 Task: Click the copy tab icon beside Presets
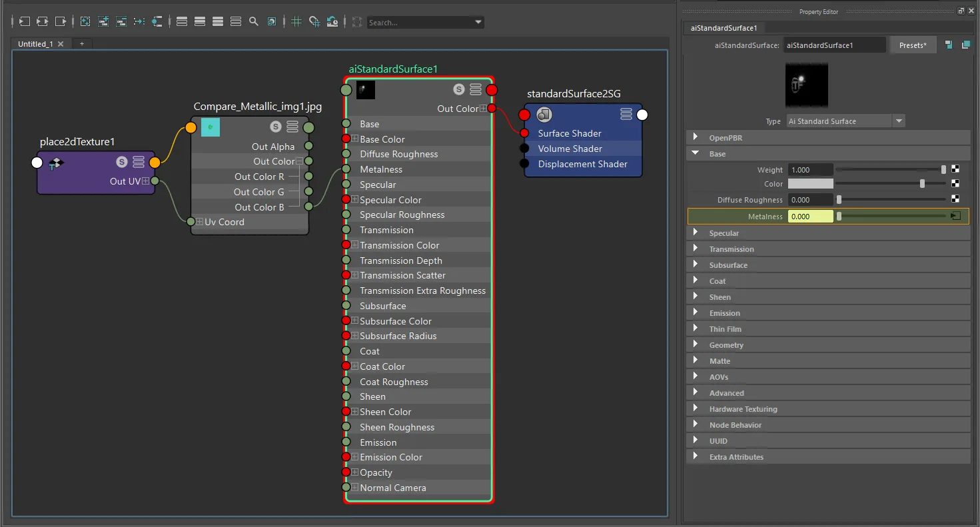tap(965, 45)
